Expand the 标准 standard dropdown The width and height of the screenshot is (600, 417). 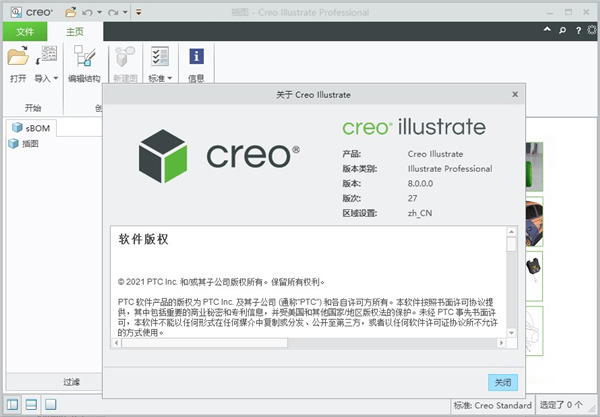[x=159, y=78]
